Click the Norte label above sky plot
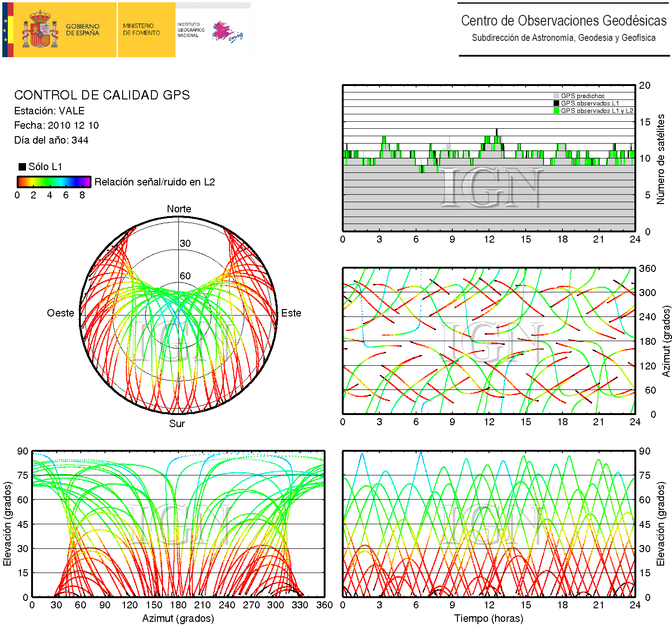This screenshot has height=626, width=672. point(179,209)
